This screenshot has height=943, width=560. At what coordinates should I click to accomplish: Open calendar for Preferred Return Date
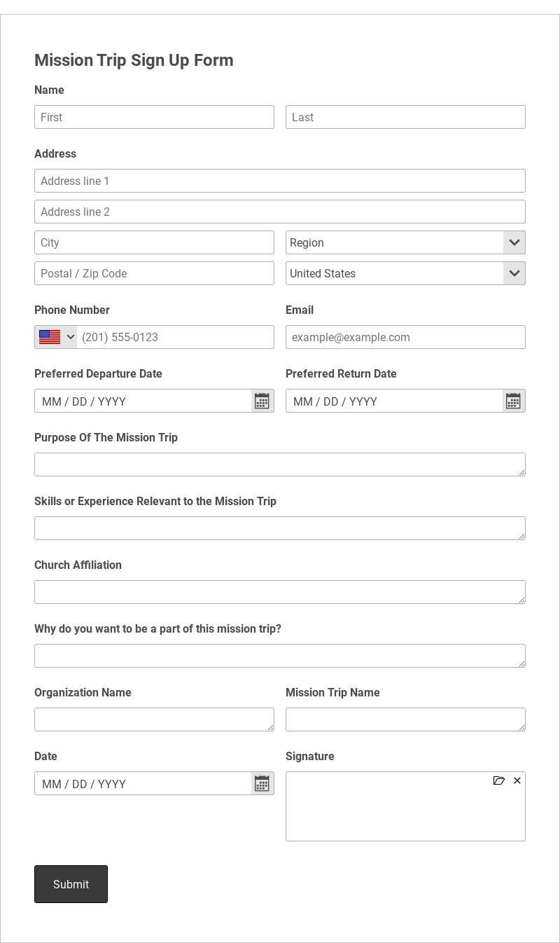pyautogui.click(x=513, y=401)
